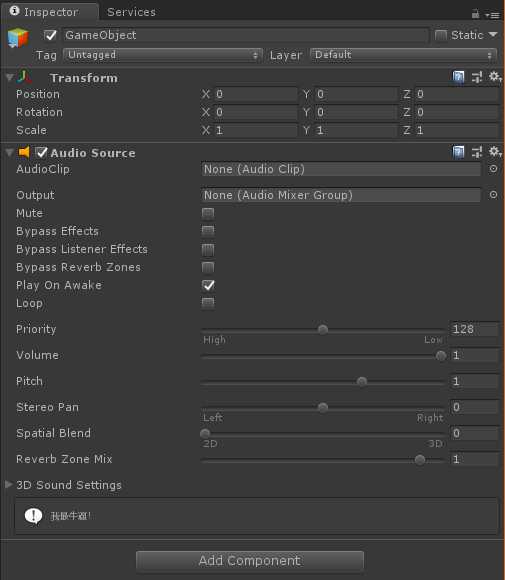Open the Audio Source gear settings menu
Viewport: 505px width, 580px height.
pyautogui.click(x=495, y=152)
